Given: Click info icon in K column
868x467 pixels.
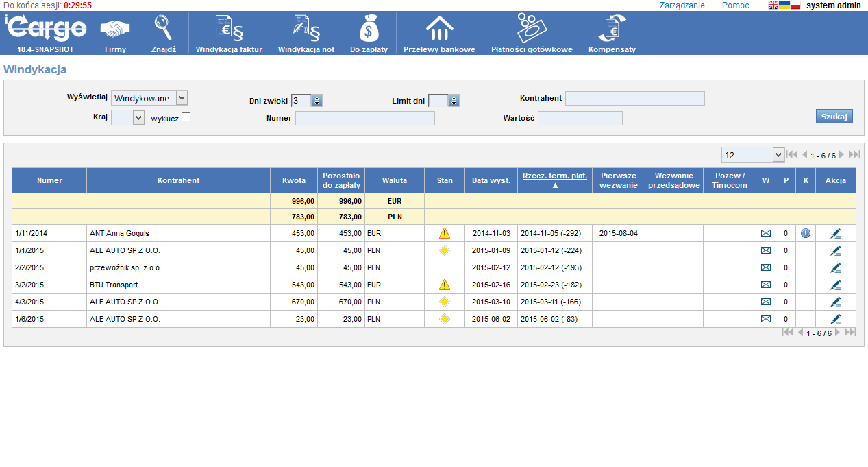Looking at the screenshot, I should click(x=805, y=233).
